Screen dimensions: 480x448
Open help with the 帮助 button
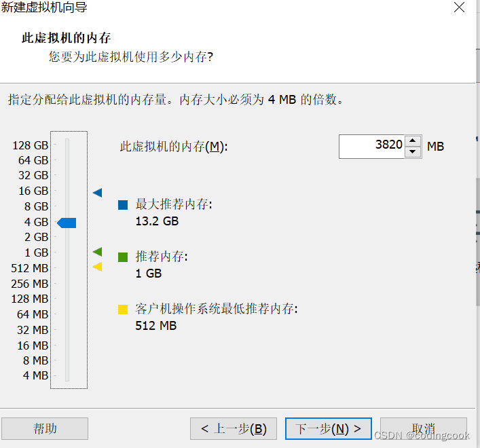tap(45, 428)
